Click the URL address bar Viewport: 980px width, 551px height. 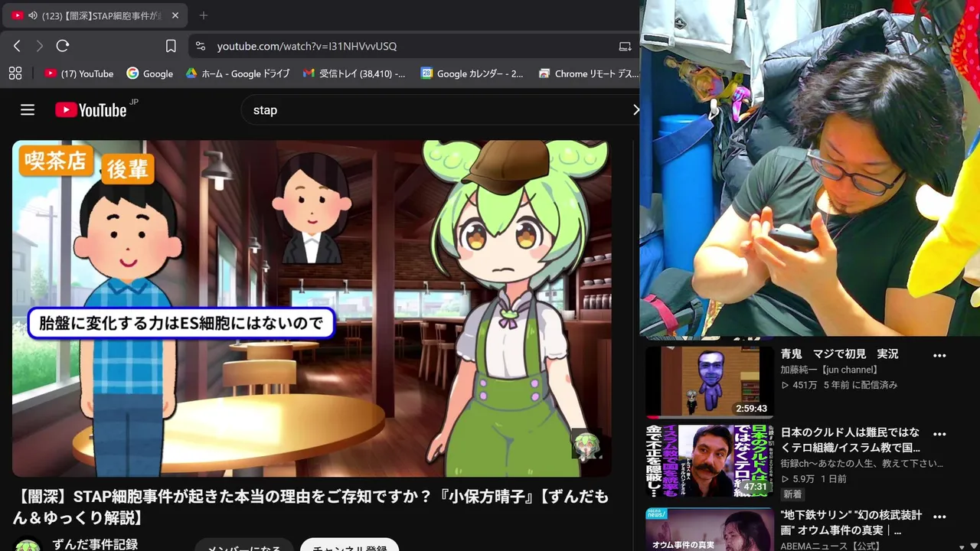tap(413, 46)
